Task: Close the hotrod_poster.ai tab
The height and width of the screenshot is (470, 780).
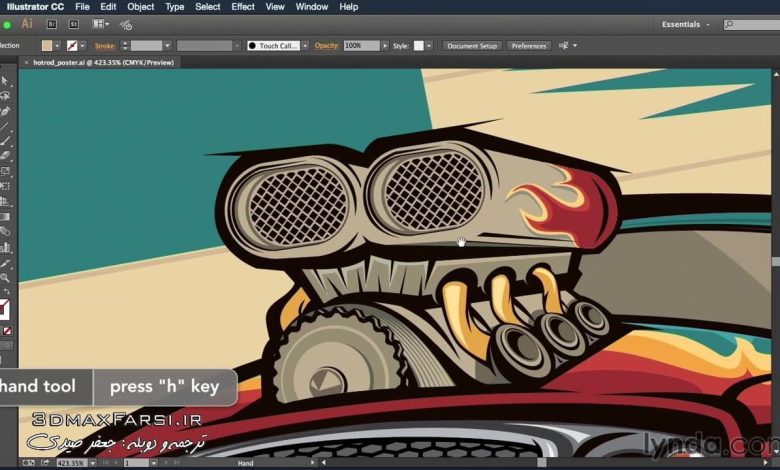Action: click(26, 63)
